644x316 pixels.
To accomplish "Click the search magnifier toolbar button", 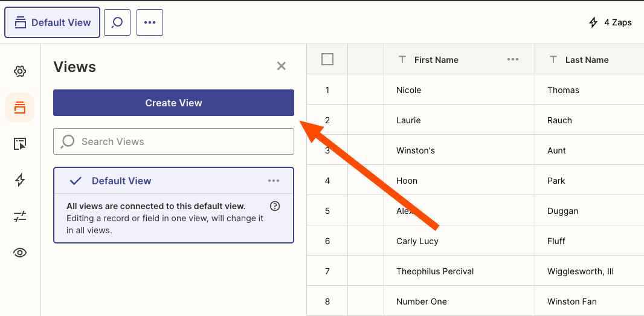I will click(x=117, y=22).
